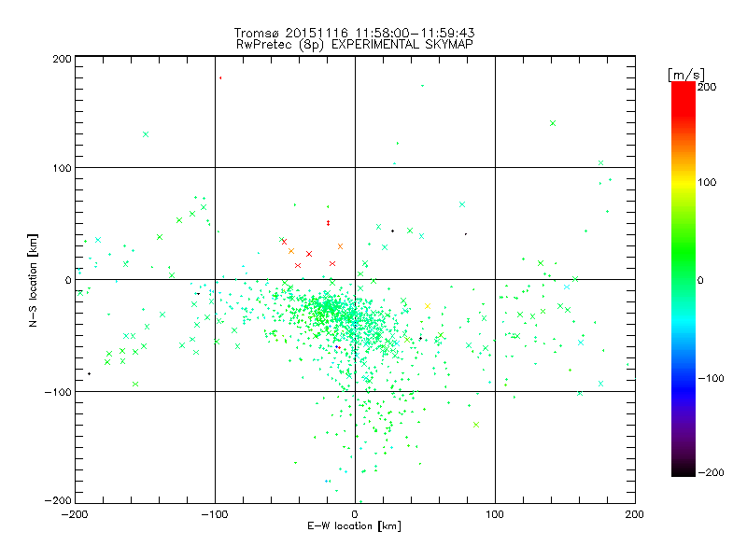Click the colorbar tick label "0"

(700, 280)
